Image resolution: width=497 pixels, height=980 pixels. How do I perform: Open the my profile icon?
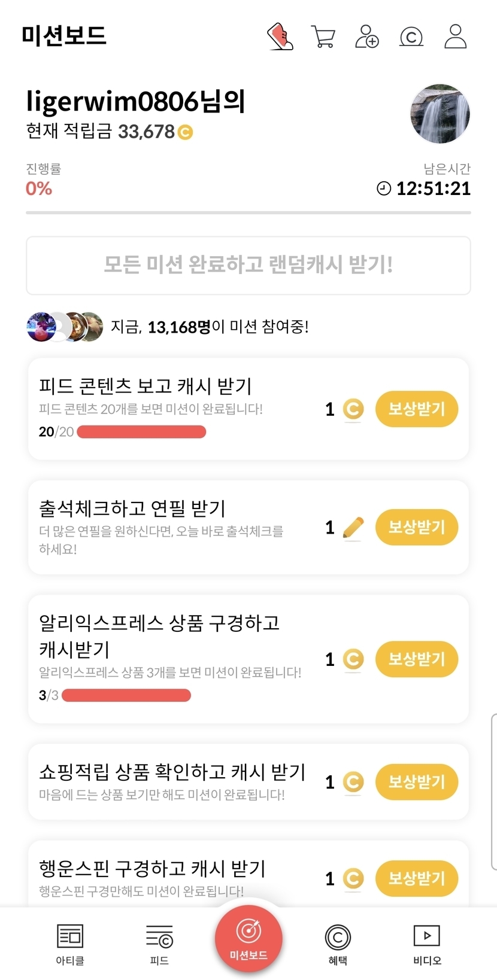coord(455,36)
